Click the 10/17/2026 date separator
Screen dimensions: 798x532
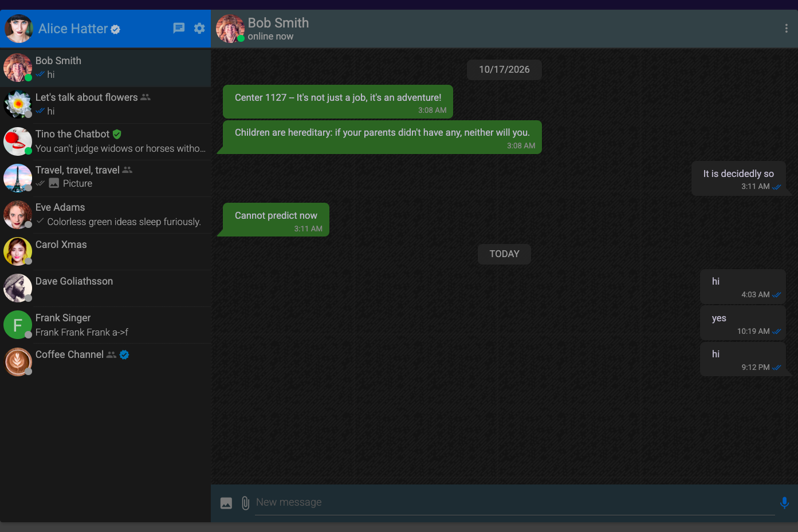coord(504,70)
